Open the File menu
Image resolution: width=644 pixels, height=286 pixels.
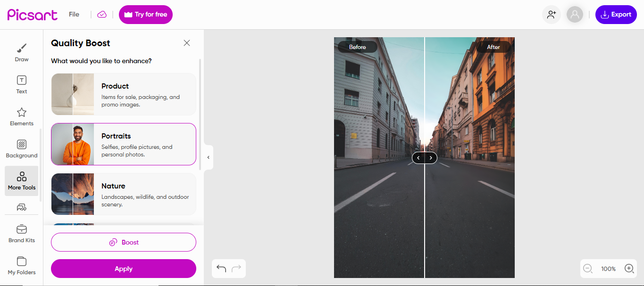(74, 14)
